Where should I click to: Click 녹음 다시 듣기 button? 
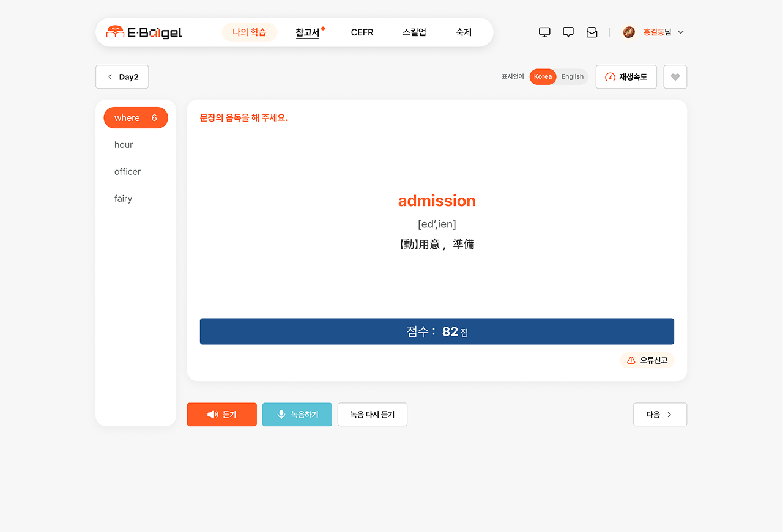click(372, 415)
